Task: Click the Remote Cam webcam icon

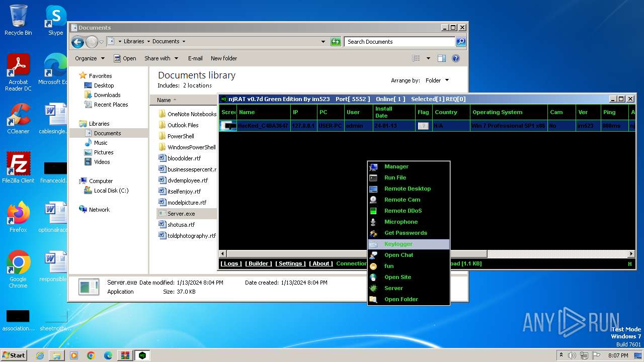Action: 373,200
